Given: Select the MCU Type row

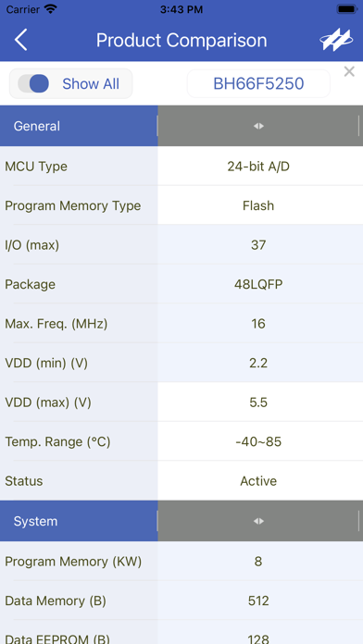Looking at the screenshot, I should (181, 167).
